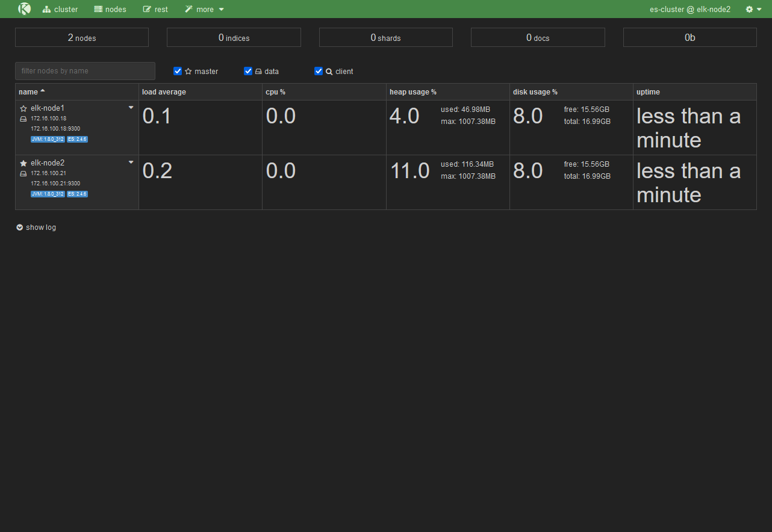Open the cluster view
The image size is (772, 532).
click(60, 9)
